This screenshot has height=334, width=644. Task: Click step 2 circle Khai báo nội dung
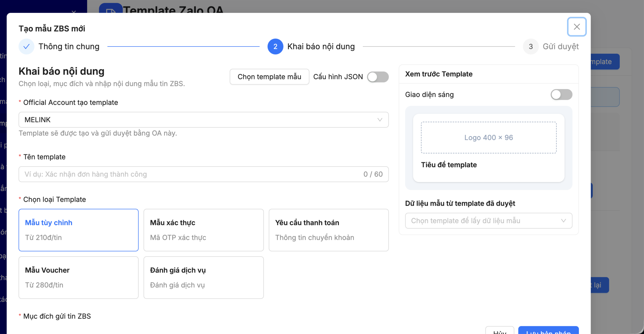click(x=275, y=47)
